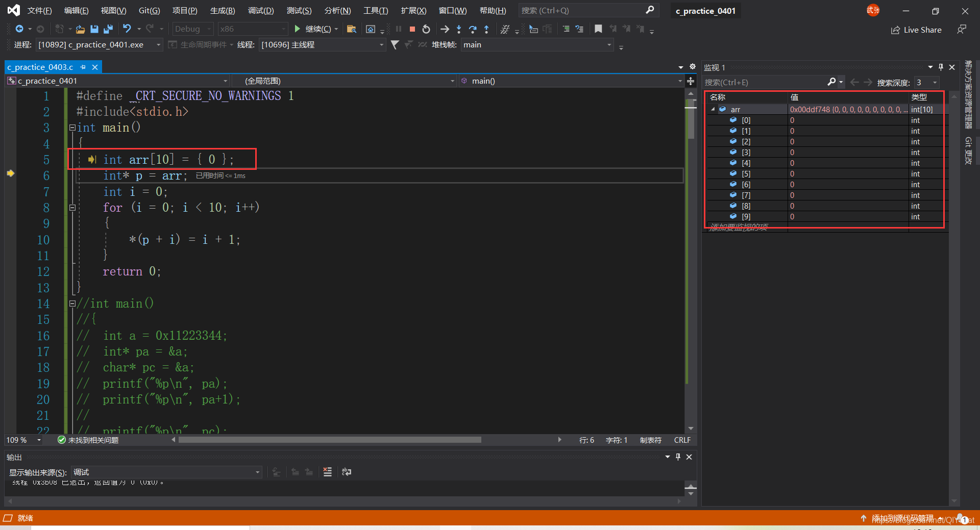
Task: Click the no issues found (未找到相关问题) status
Action: click(x=88, y=440)
